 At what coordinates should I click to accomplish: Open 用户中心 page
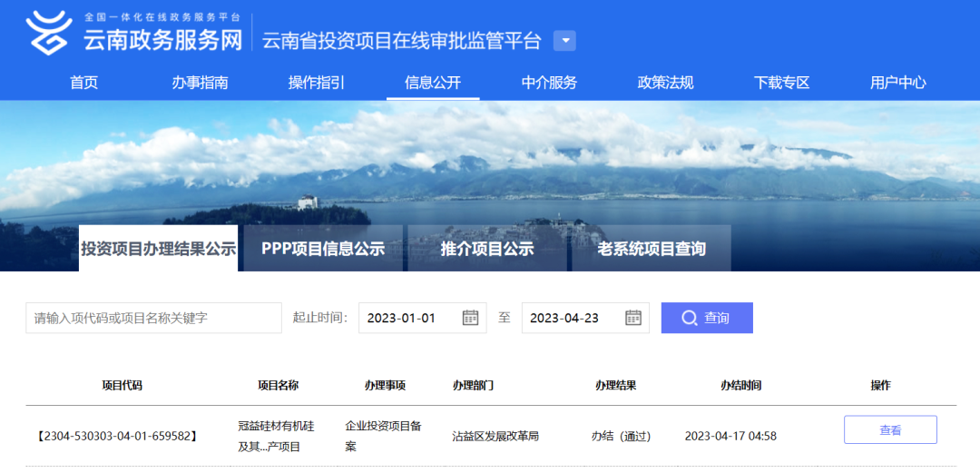click(x=897, y=83)
